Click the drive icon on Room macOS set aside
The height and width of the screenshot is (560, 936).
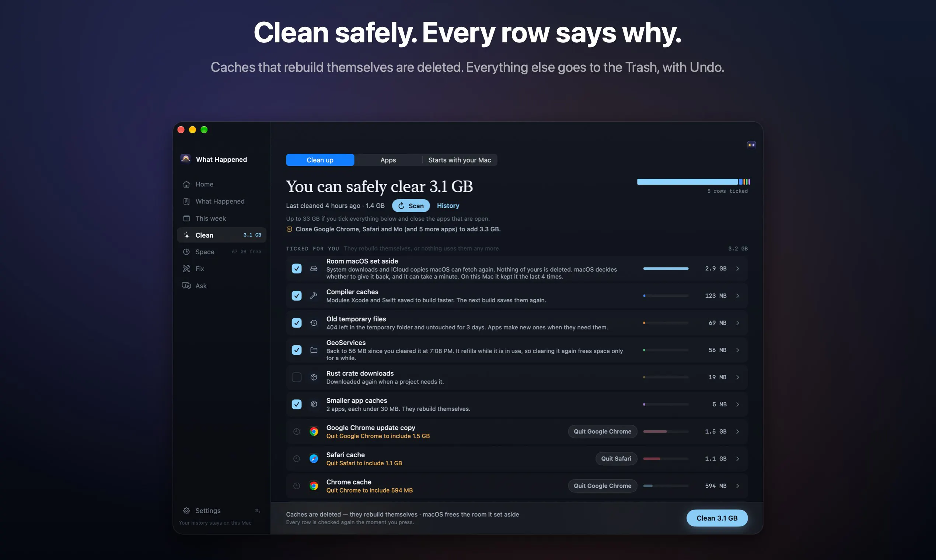point(314,268)
